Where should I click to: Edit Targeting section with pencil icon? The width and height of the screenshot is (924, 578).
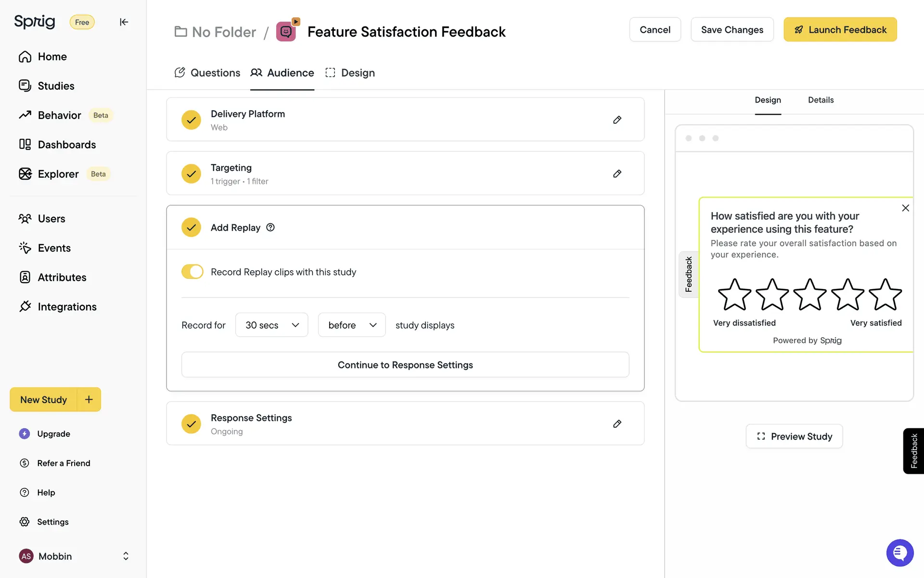617,174
